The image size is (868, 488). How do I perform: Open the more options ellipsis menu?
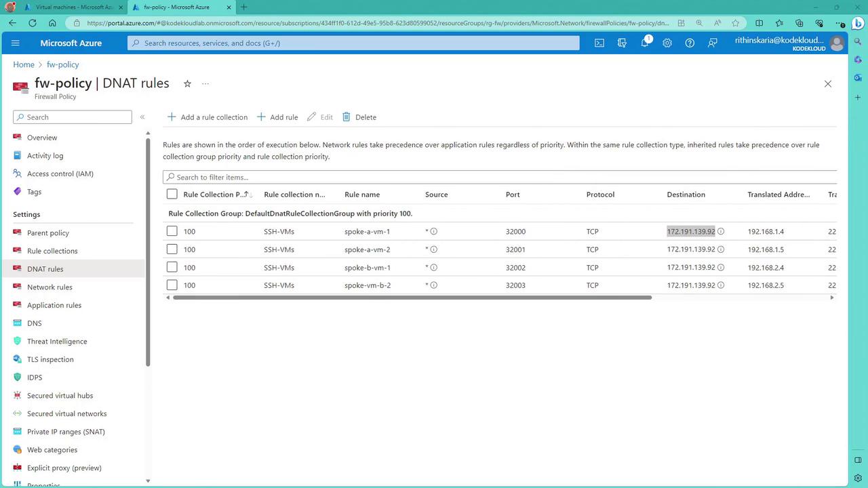point(205,83)
